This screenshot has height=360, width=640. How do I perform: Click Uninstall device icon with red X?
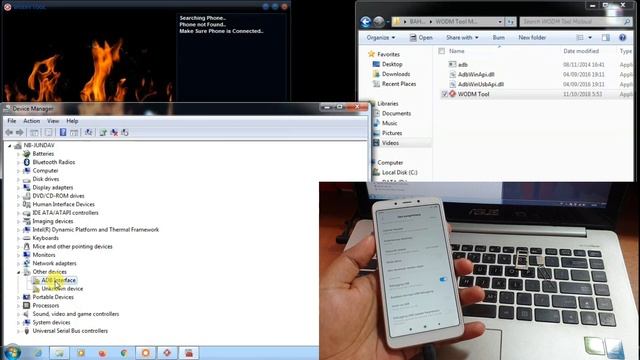tap(114, 132)
